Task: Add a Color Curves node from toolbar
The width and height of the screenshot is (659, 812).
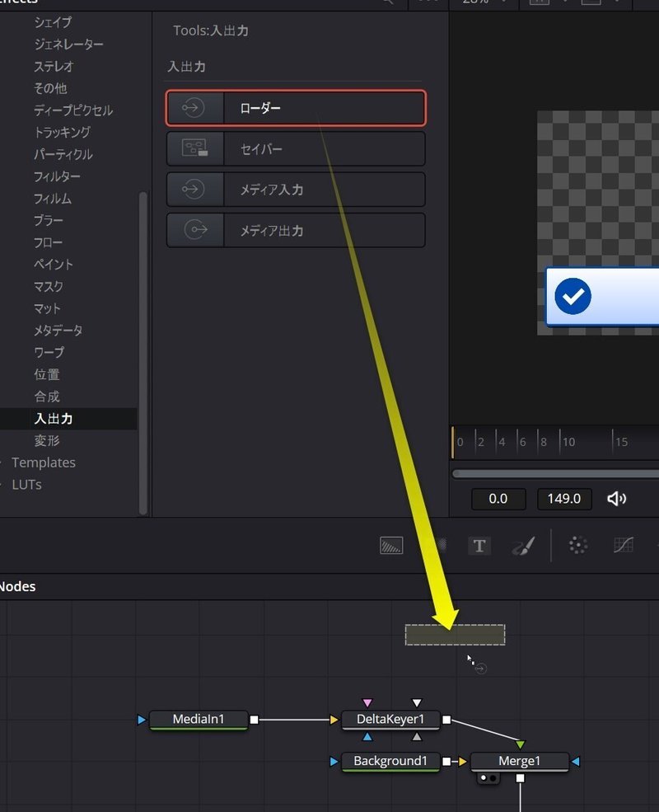Action: click(624, 545)
